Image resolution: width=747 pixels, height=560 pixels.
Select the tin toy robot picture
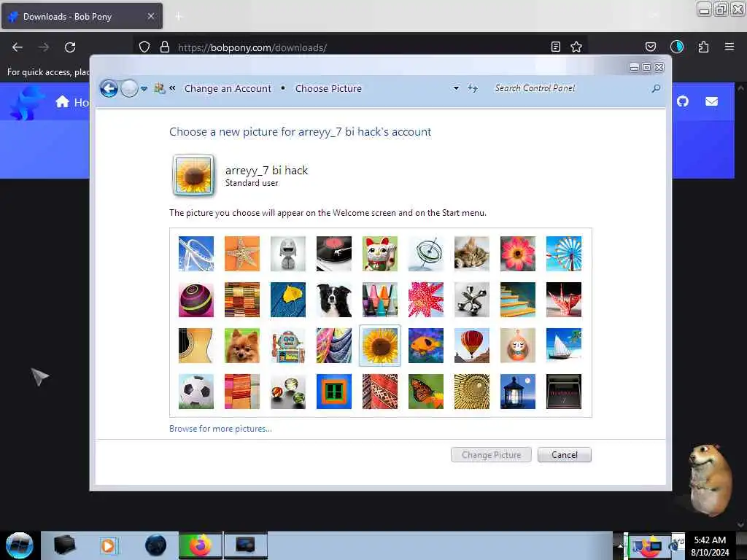click(287, 346)
